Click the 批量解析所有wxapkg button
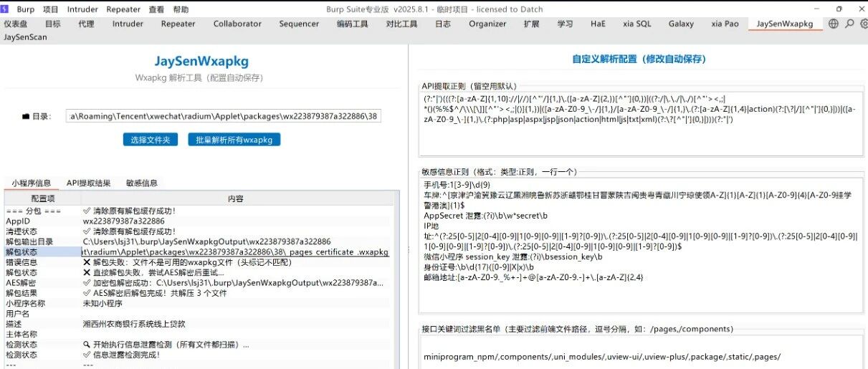The image size is (868, 369). click(234, 140)
